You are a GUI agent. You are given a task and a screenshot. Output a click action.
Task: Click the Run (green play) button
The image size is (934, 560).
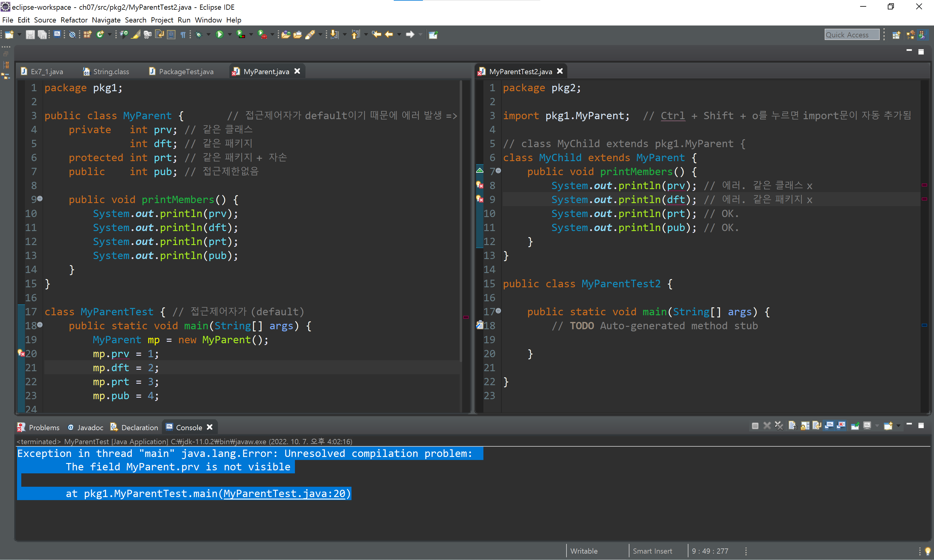click(219, 35)
